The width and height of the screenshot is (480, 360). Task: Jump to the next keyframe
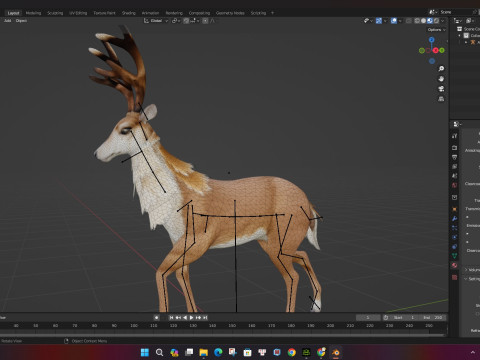[x=198, y=318]
